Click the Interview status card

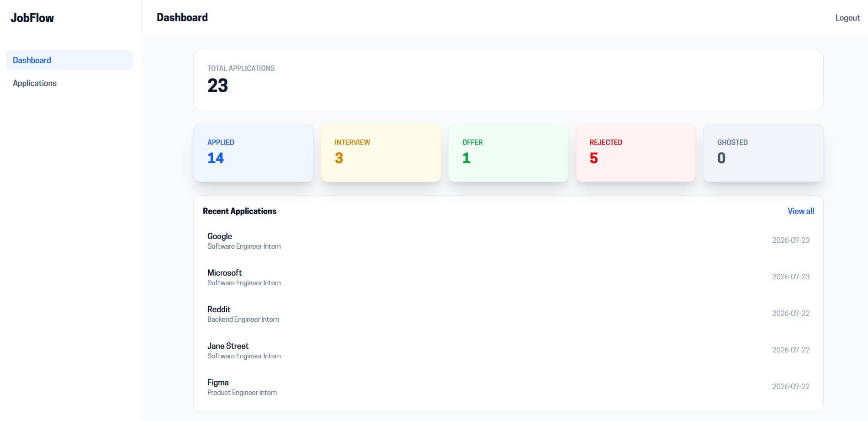click(x=381, y=153)
